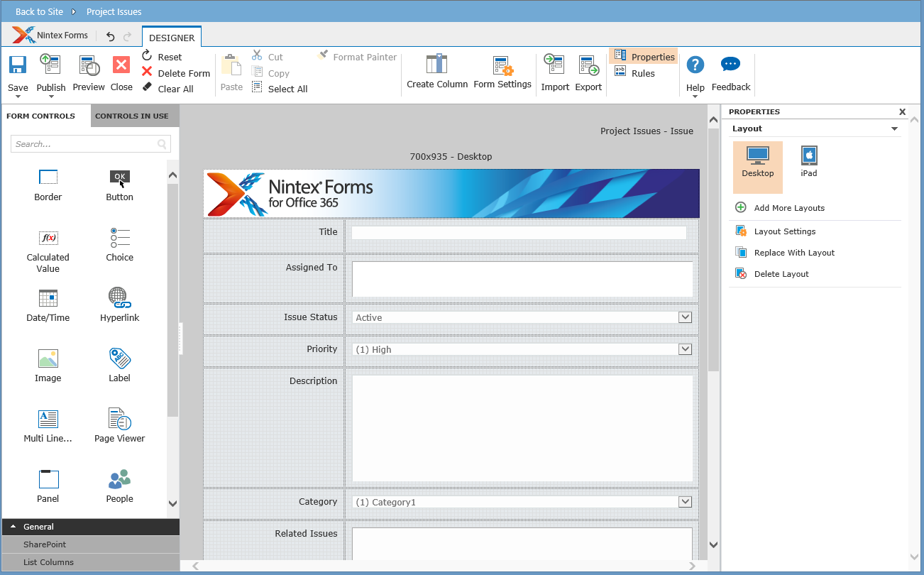Select the Page Viewer control
Screen dimensions: 924x575
(x=120, y=426)
